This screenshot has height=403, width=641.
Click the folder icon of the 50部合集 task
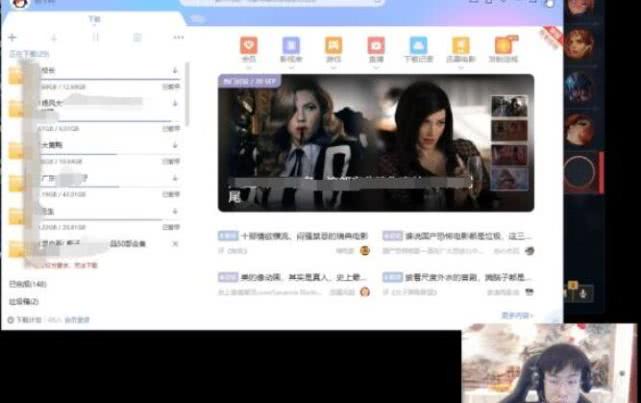click(16, 249)
